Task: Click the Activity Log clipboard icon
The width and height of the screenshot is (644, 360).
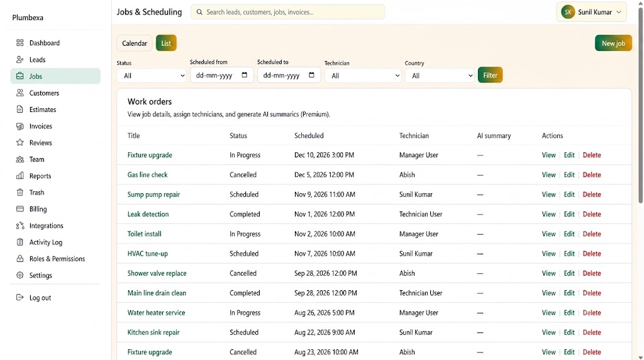Action: [19, 242]
